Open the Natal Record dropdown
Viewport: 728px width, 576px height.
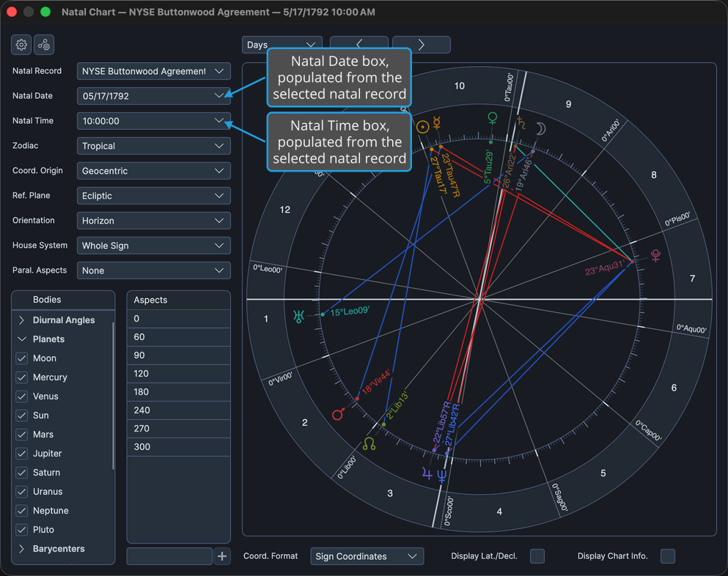coord(154,71)
